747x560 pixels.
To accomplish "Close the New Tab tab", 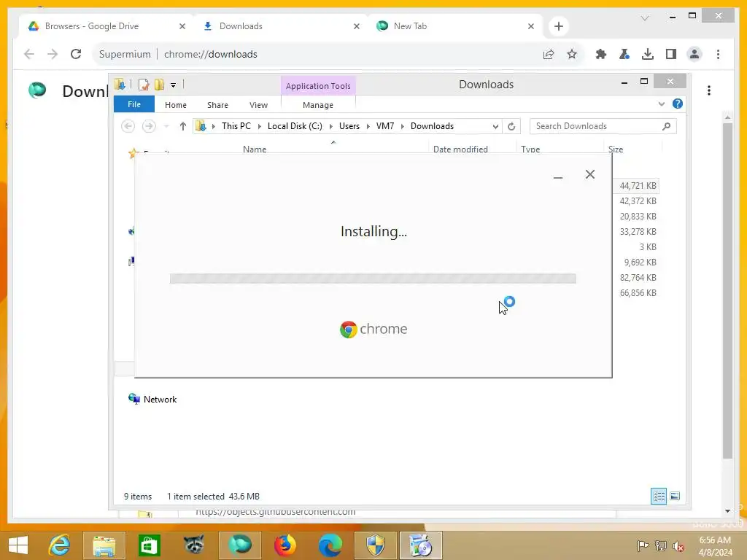I will (531, 26).
